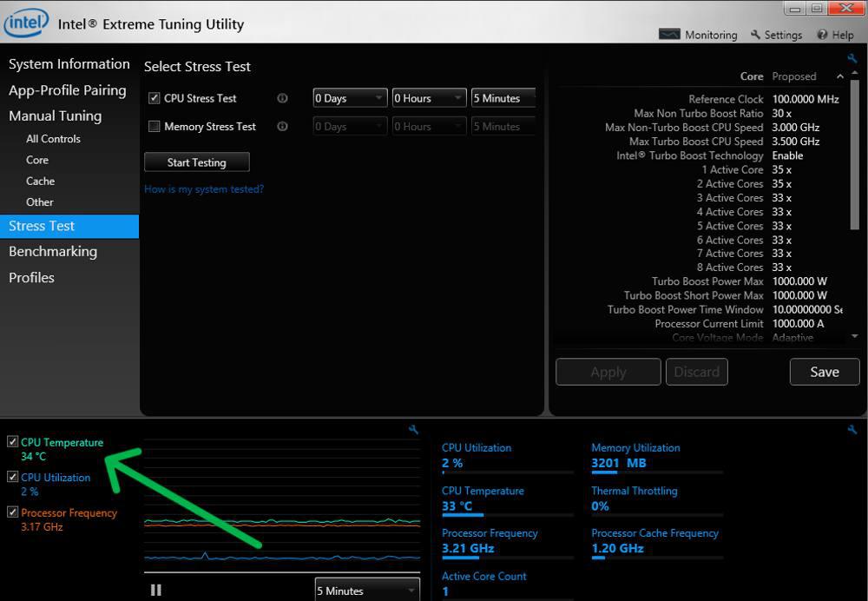Click Memory Utilization 3201 MB readout

point(619,463)
